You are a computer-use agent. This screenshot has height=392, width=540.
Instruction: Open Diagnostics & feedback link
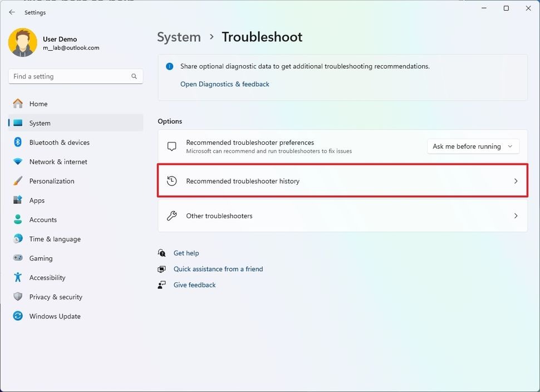(224, 84)
